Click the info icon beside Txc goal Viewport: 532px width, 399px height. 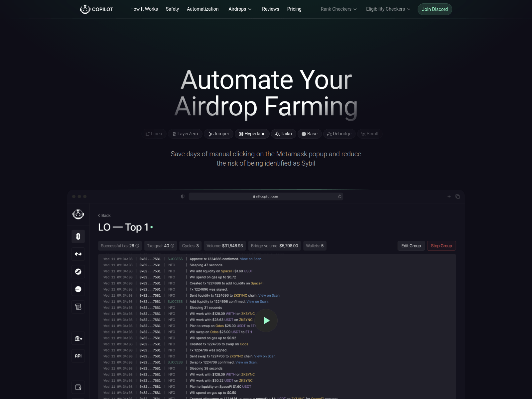[x=172, y=246]
